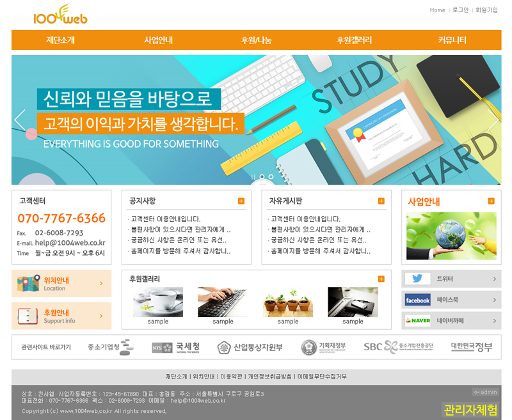Click the map icon for 위치안내
512x420 pixels.
[x=28, y=284]
